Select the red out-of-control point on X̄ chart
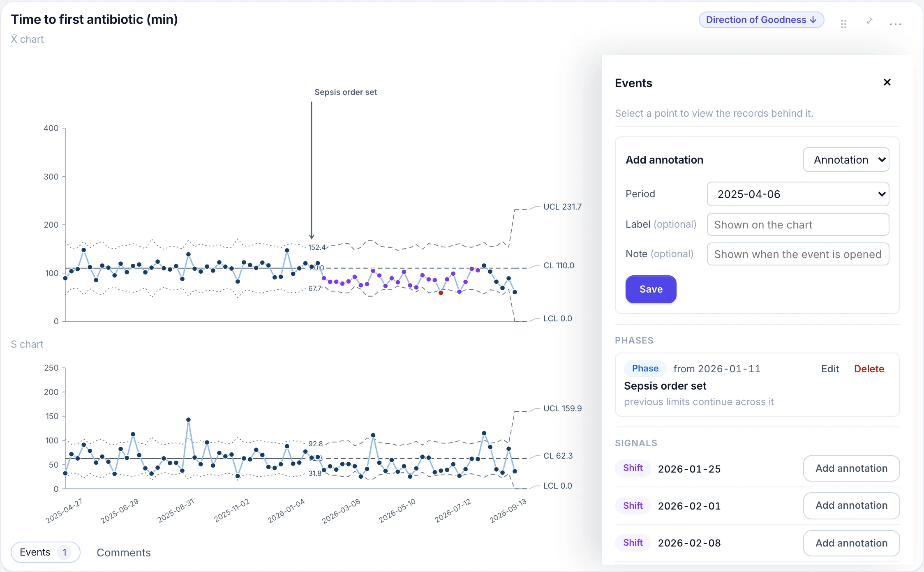924x572 pixels. 441,293
